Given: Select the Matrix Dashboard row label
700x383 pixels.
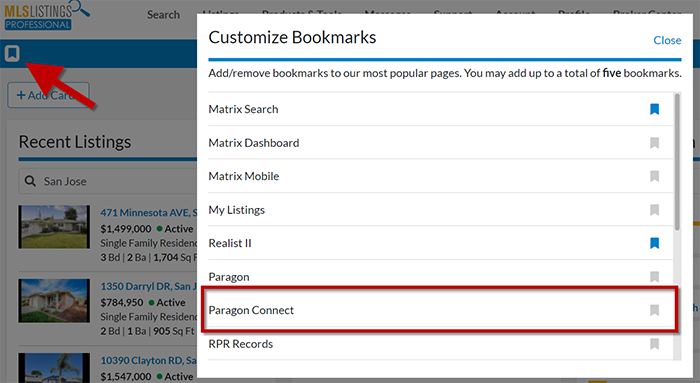Looking at the screenshot, I should click(254, 143).
